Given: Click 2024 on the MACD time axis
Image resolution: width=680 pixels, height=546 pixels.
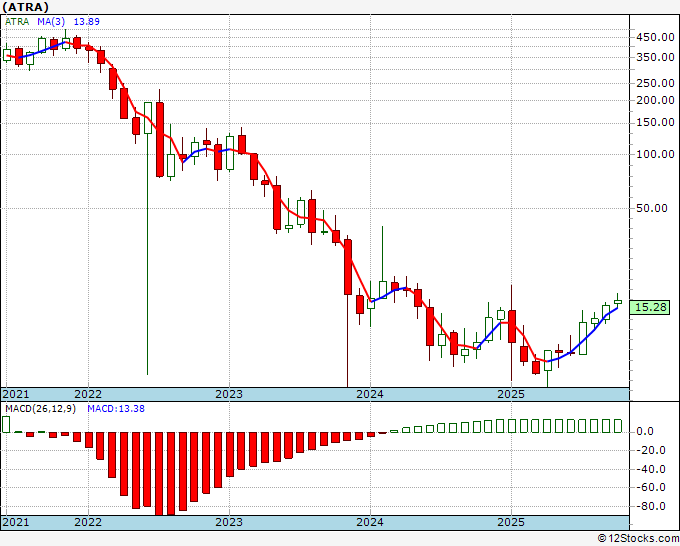Looking at the screenshot, I should tap(370, 522).
